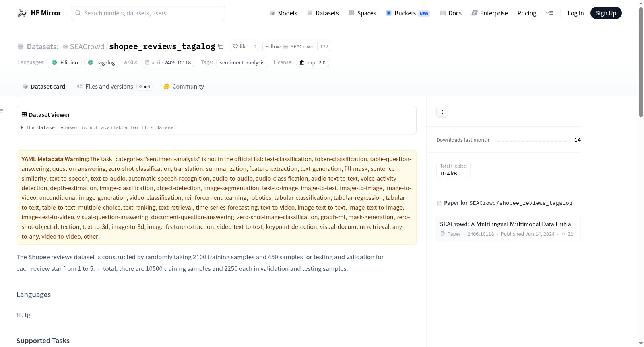Click the Sign Up button
The width and height of the screenshot is (644, 347).
[606, 13]
